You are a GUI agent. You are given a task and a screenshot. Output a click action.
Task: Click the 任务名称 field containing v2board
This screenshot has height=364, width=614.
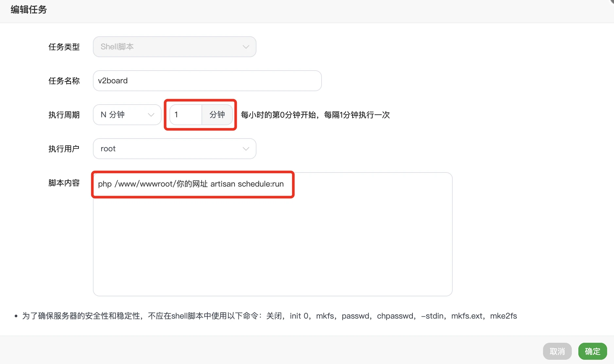click(x=207, y=81)
